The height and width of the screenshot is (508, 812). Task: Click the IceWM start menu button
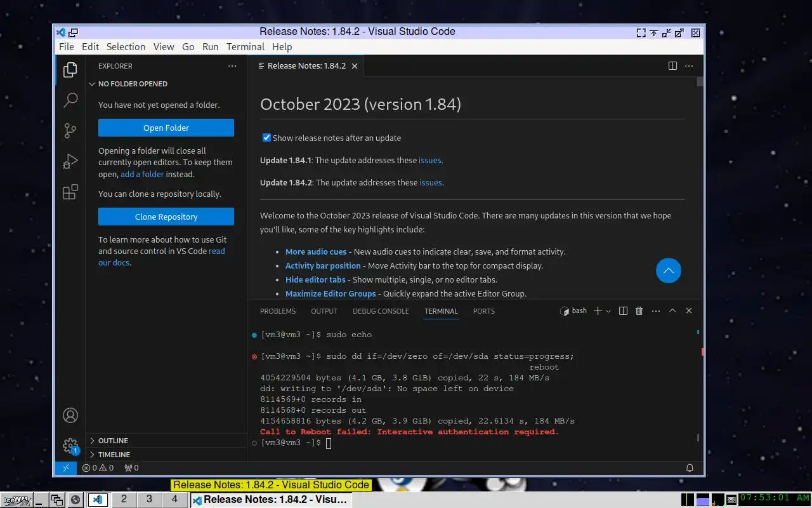[16, 500]
